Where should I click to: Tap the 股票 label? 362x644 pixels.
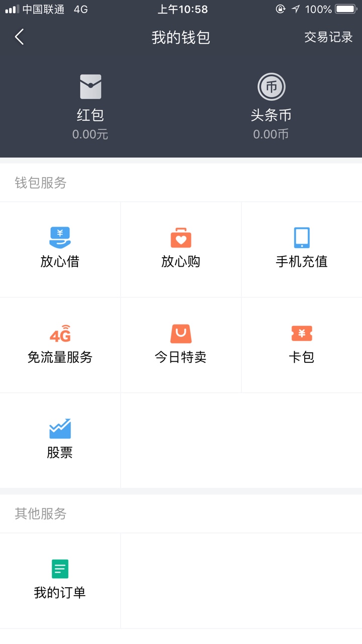pos(60,453)
